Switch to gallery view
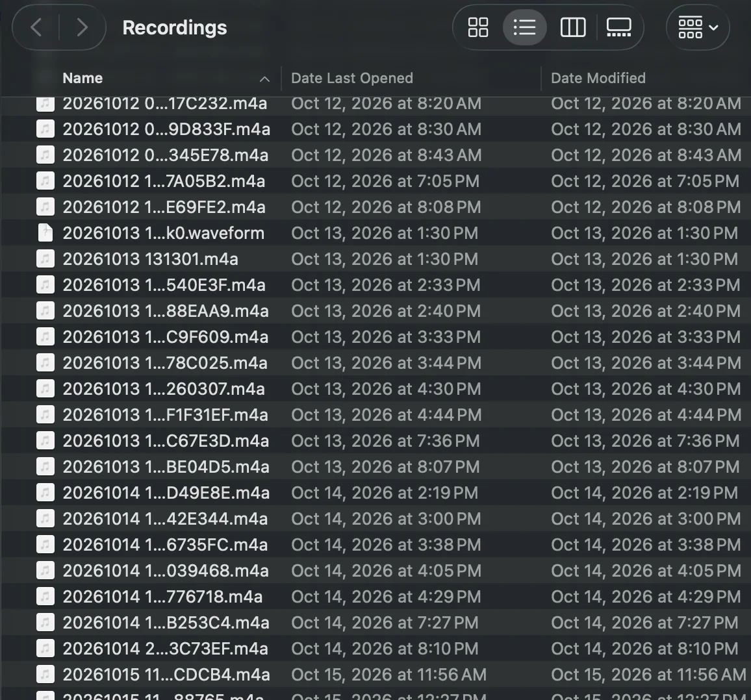This screenshot has width=751, height=700. click(x=619, y=27)
